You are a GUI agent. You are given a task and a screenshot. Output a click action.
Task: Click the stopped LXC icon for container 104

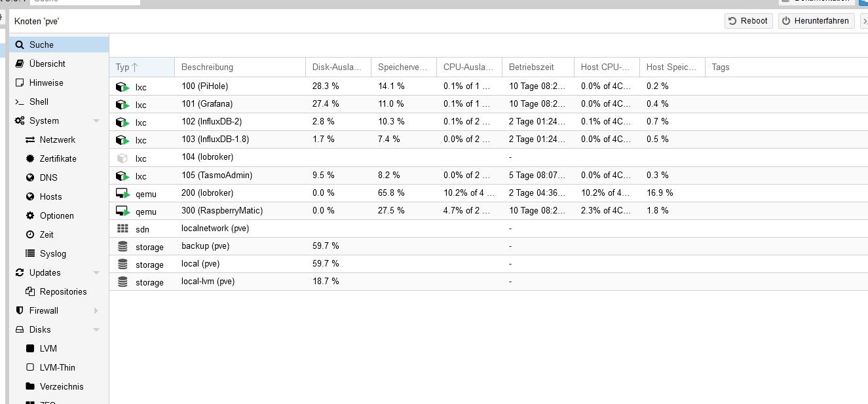pyautogui.click(x=122, y=158)
